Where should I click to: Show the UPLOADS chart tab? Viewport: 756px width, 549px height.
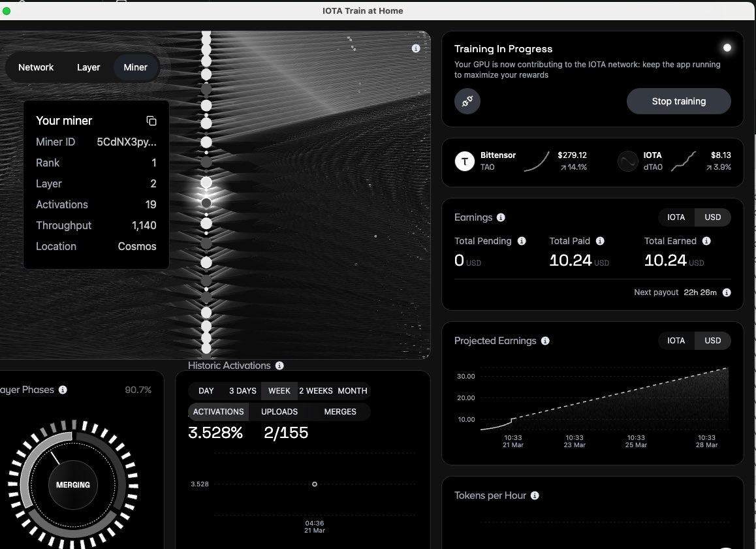[x=279, y=412]
